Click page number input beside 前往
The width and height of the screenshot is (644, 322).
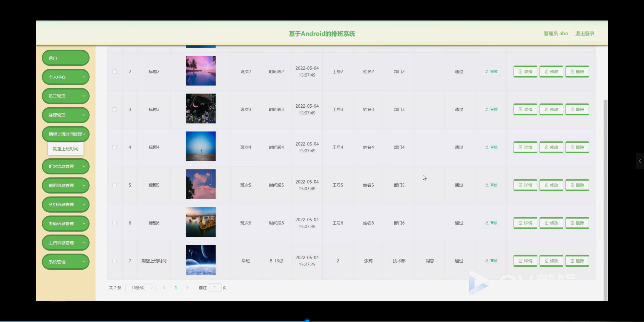point(214,287)
